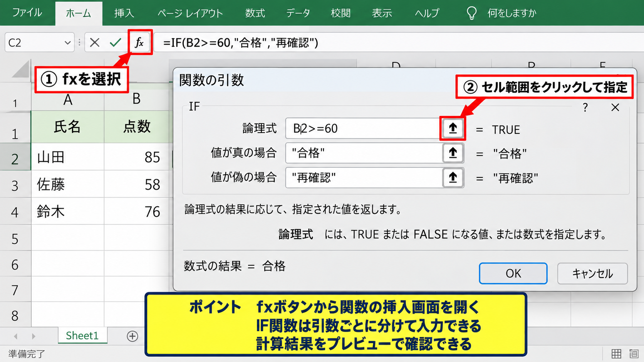Select column A header

pos(68,100)
